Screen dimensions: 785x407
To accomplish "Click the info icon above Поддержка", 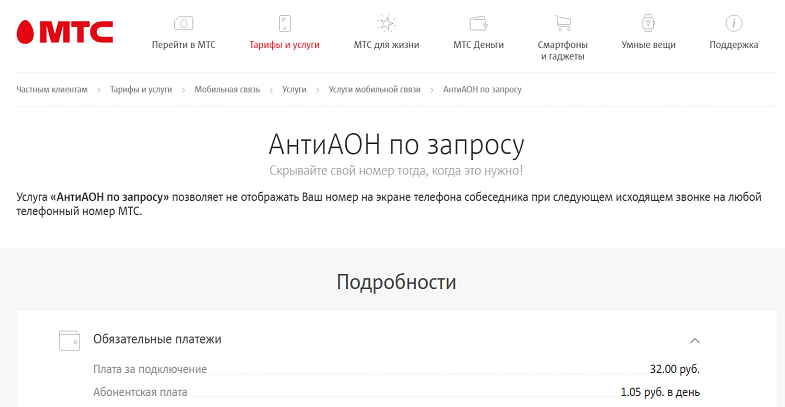I will click(734, 22).
